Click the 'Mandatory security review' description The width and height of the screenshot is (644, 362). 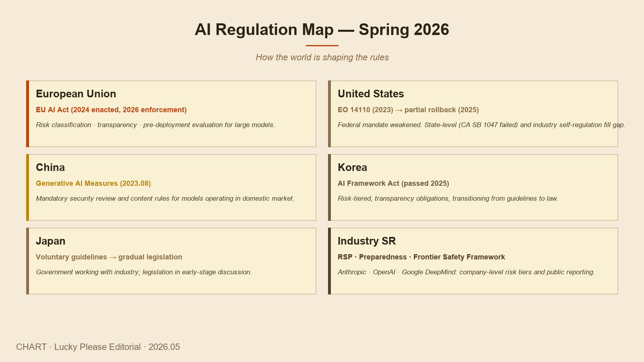coord(165,199)
